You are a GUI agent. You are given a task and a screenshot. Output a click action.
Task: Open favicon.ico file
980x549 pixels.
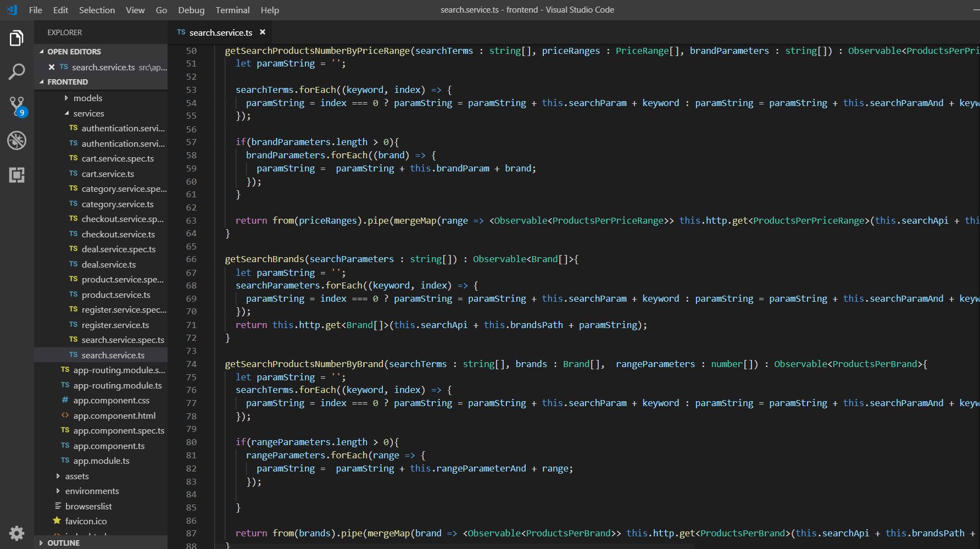pyautogui.click(x=86, y=521)
